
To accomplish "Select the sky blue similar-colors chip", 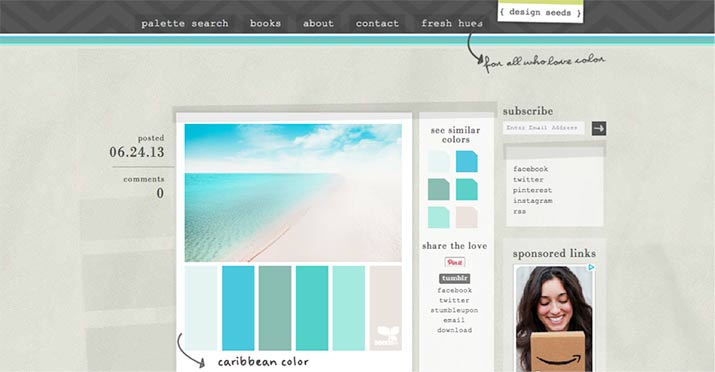I will pos(466,161).
